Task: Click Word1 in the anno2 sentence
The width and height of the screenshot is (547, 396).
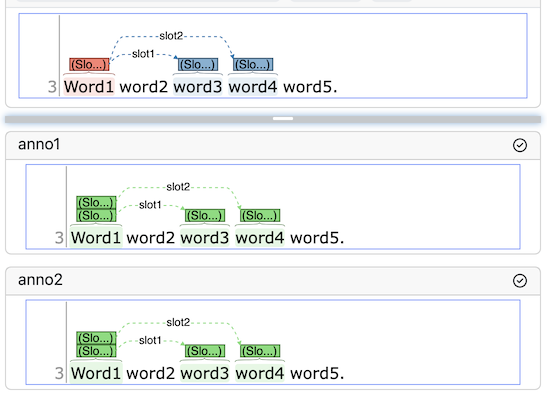Action: 96,373
